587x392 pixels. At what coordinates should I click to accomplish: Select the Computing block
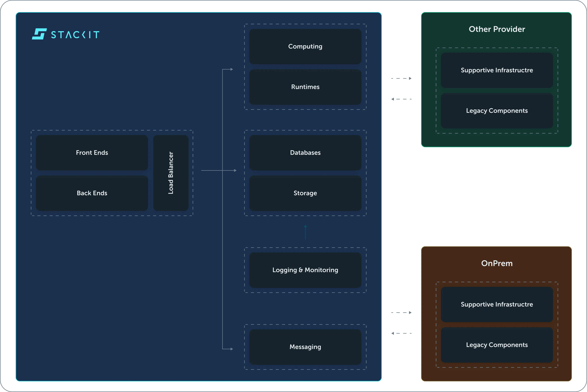click(305, 47)
